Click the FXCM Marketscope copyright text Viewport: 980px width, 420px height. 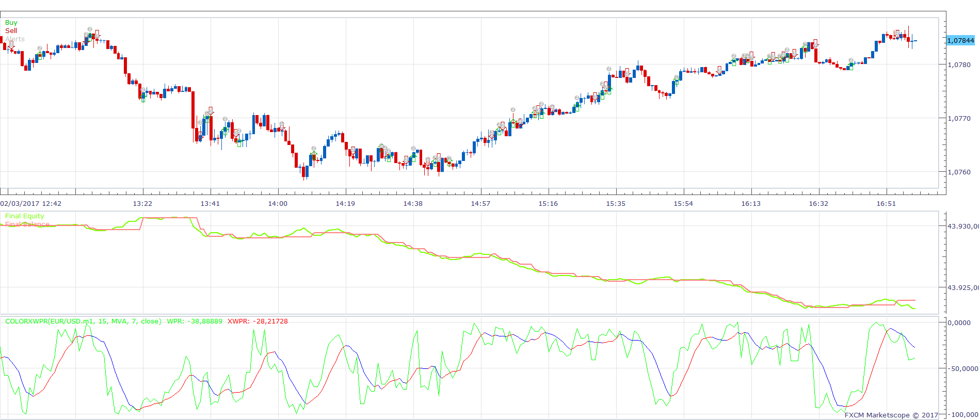(x=891, y=415)
